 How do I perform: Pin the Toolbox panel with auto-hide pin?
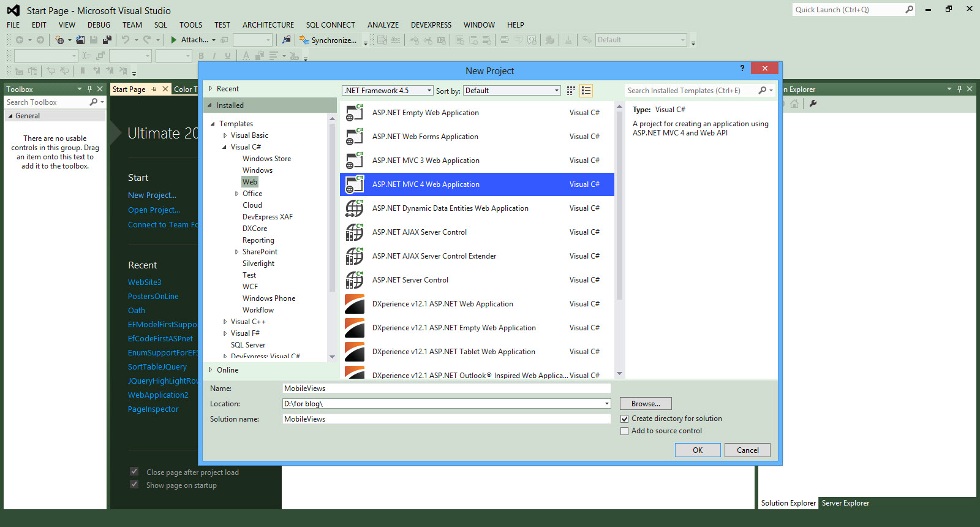[89, 89]
